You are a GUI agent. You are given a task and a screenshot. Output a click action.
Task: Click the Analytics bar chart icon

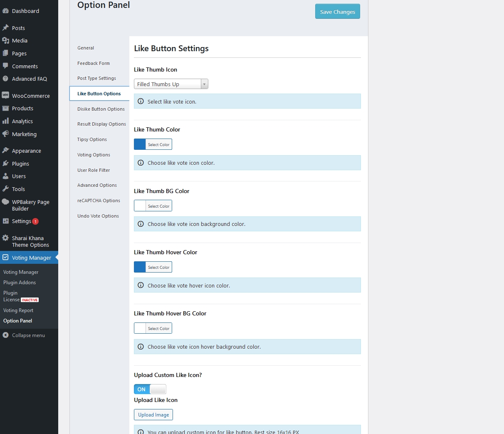(x=5, y=121)
